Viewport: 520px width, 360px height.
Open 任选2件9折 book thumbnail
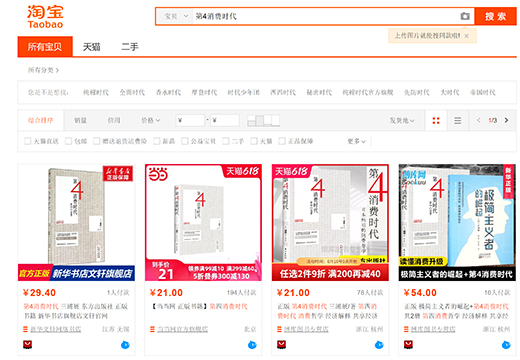click(x=330, y=223)
